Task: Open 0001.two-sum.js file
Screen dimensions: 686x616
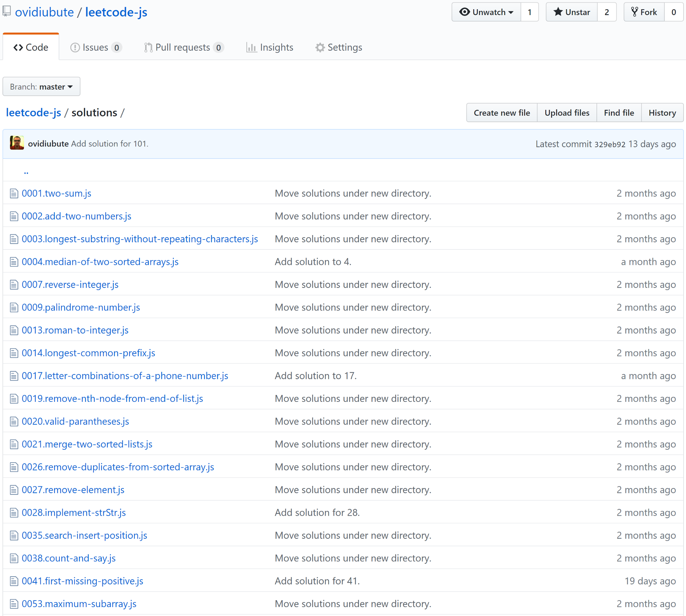Action: point(57,194)
